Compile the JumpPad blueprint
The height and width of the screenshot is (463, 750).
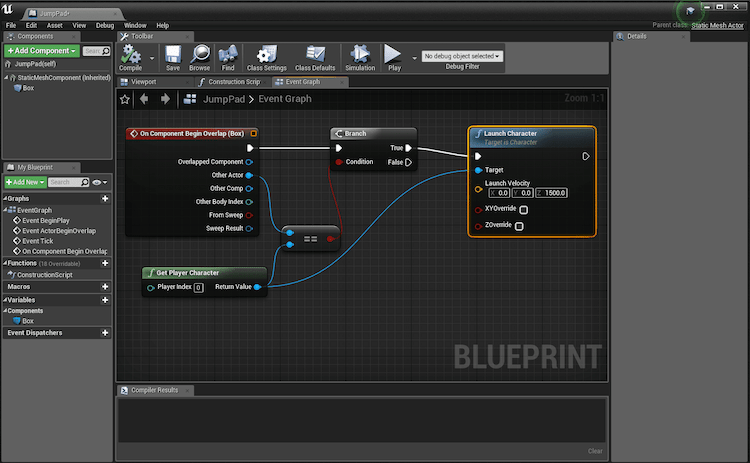pos(130,57)
